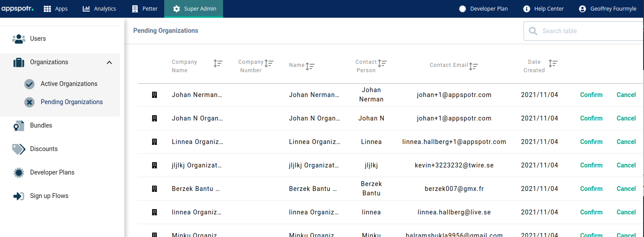Viewport: 644px width, 237px height.
Task: Open the Apps grid icon
Action: click(x=47, y=9)
